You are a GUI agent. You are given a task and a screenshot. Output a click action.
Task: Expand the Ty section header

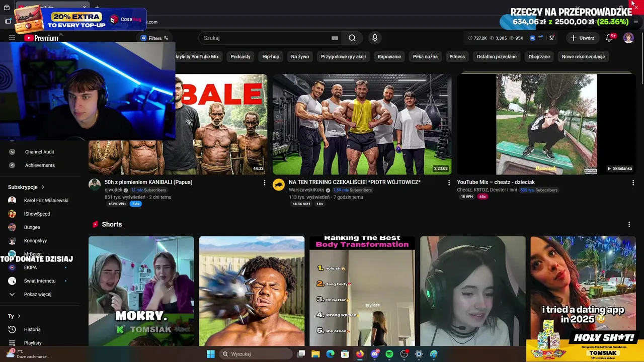pos(14,316)
